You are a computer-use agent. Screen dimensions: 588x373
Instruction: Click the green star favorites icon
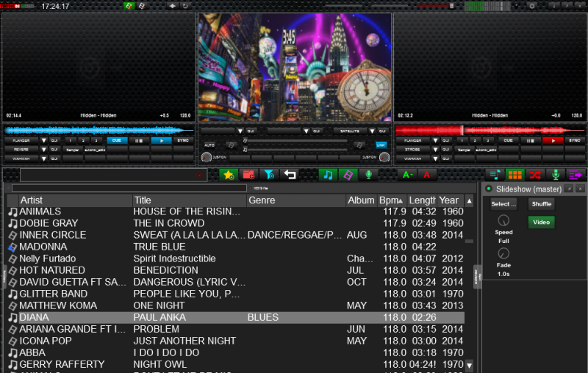pyautogui.click(x=228, y=175)
